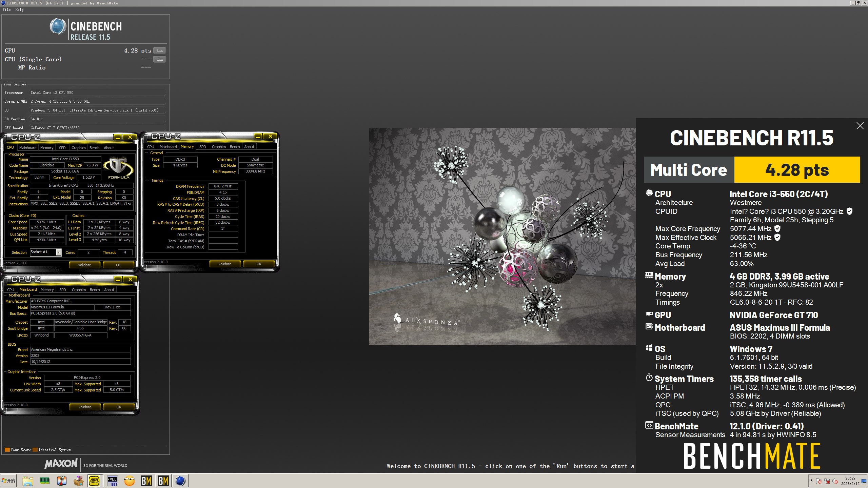Click the rendered spheres preview image
The image size is (868, 488).
502,236
